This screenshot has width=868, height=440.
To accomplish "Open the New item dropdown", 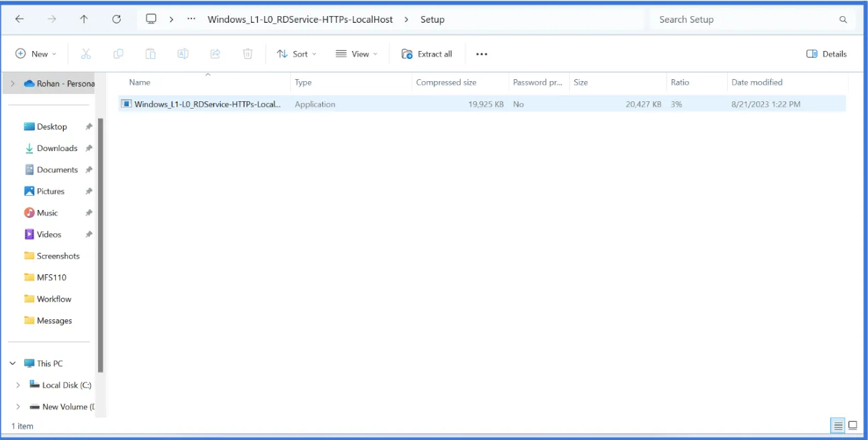I will point(36,54).
